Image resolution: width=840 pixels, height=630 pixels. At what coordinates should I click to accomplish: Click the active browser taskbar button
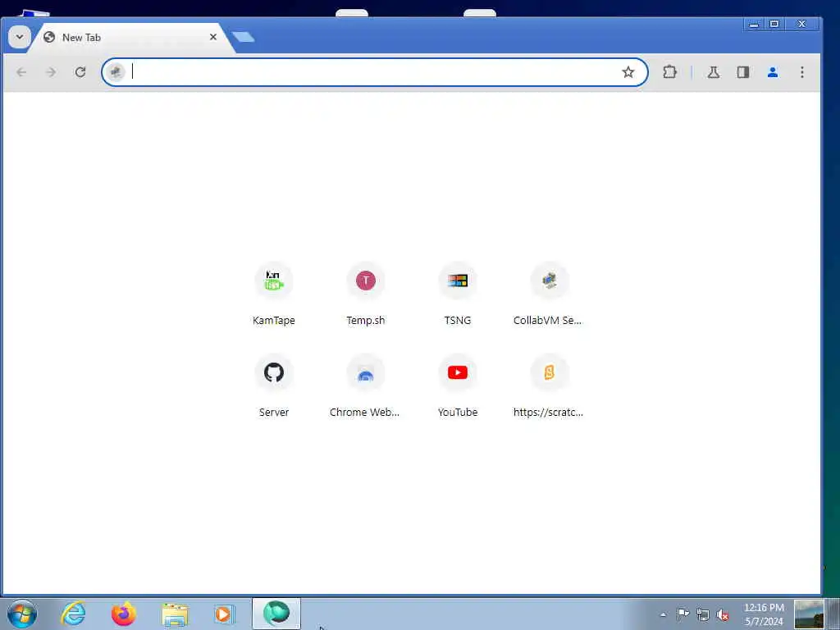click(276, 614)
